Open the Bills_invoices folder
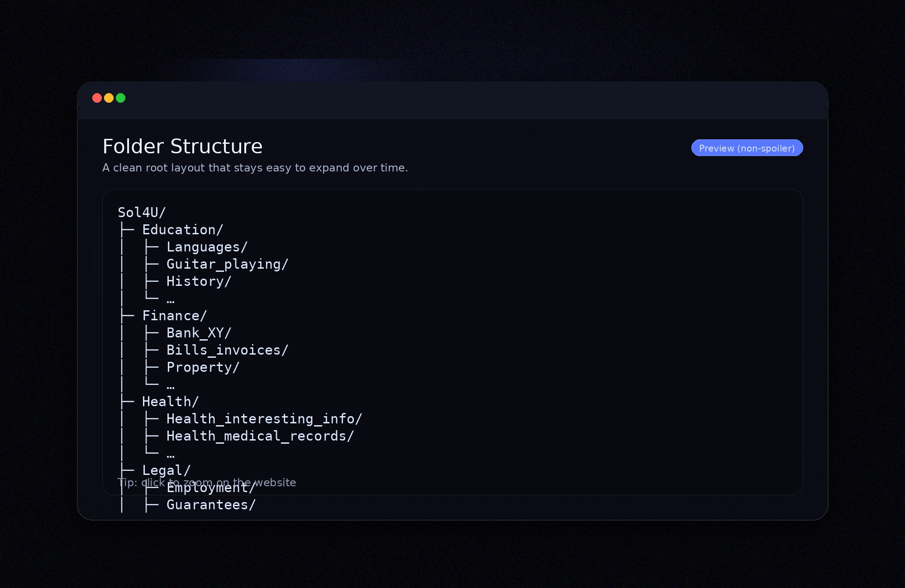Screen dimensions: 905x588 [x=228, y=350]
